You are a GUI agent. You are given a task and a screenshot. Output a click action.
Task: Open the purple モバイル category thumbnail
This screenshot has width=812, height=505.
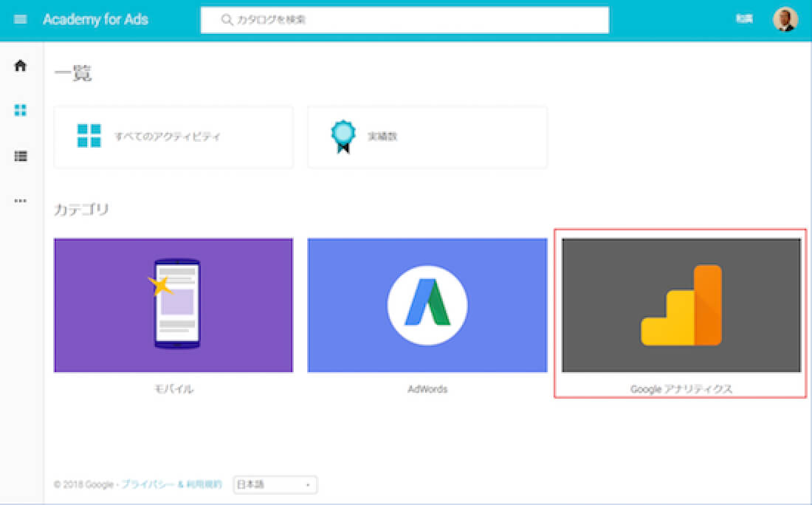173,305
